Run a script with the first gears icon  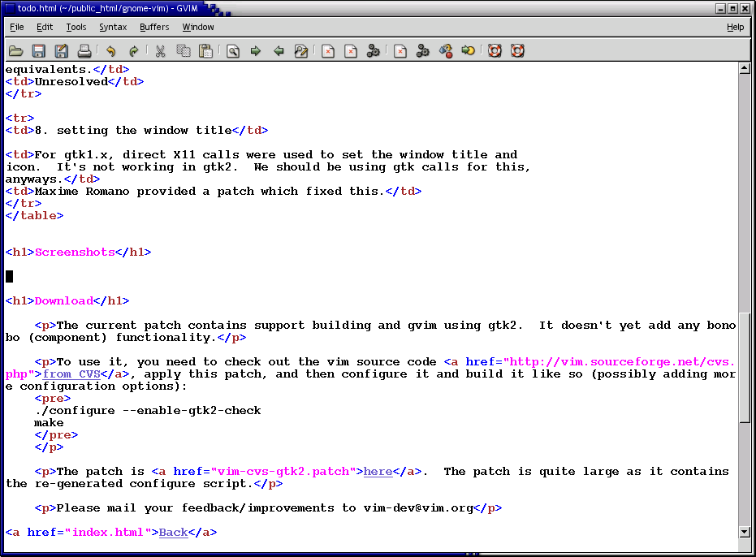374,50
